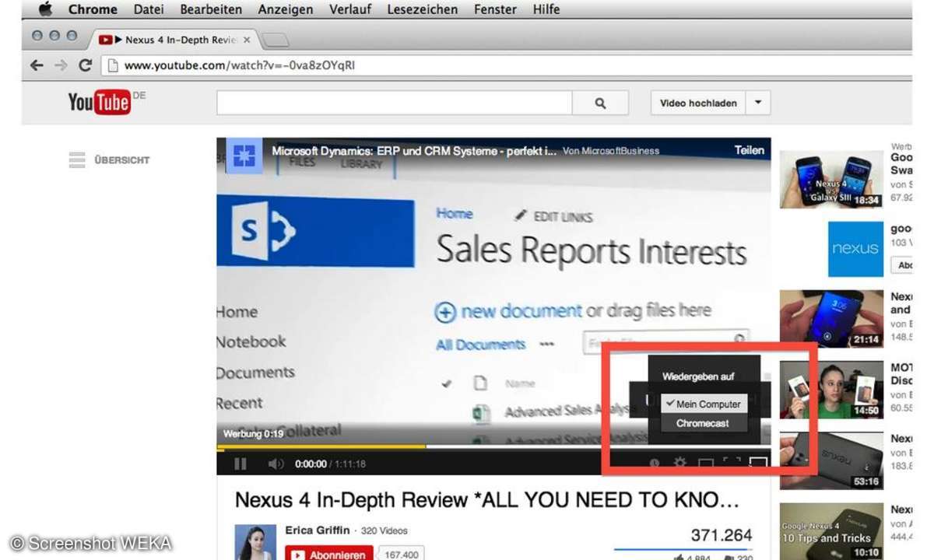The width and height of the screenshot is (934, 560).
Task: Subscribe with the Abonnieren button
Action: point(330,554)
